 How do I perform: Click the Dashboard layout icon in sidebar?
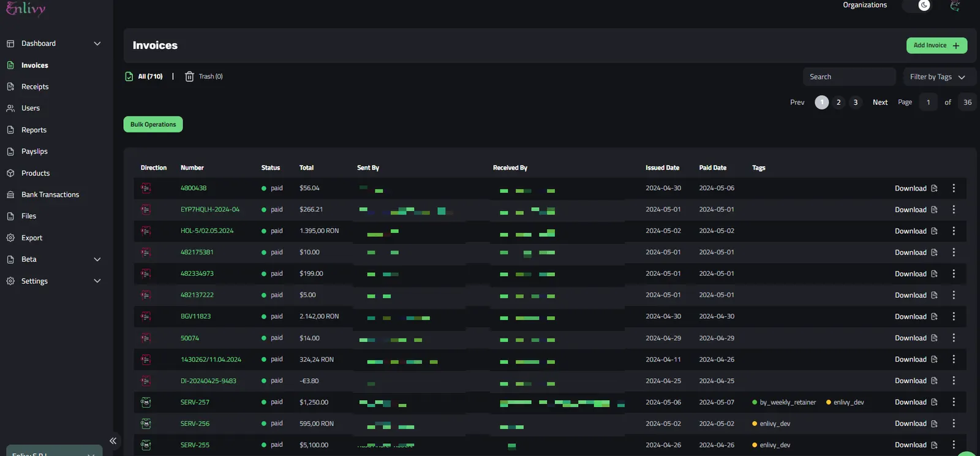[10, 44]
